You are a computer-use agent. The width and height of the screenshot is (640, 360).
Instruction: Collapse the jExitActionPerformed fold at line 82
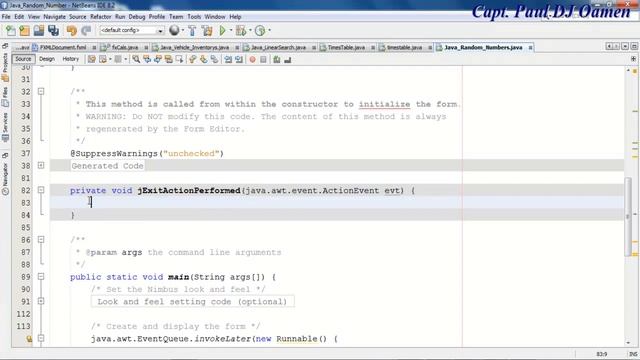click(41, 190)
